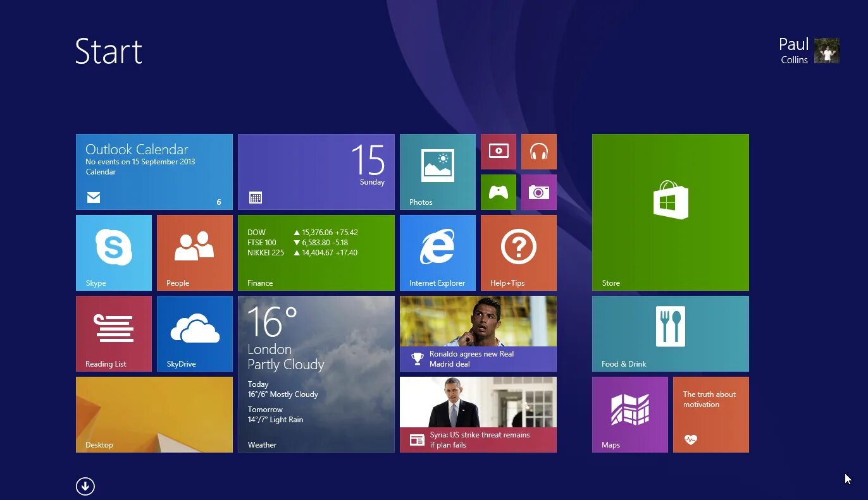Open the Maps tile
The image size is (868, 500).
click(x=630, y=415)
